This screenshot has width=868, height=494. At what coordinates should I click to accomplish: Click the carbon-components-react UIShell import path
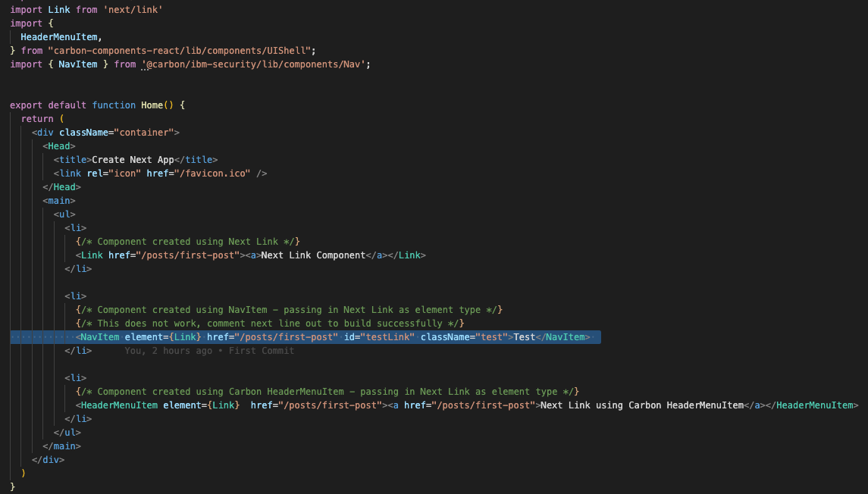coord(179,50)
